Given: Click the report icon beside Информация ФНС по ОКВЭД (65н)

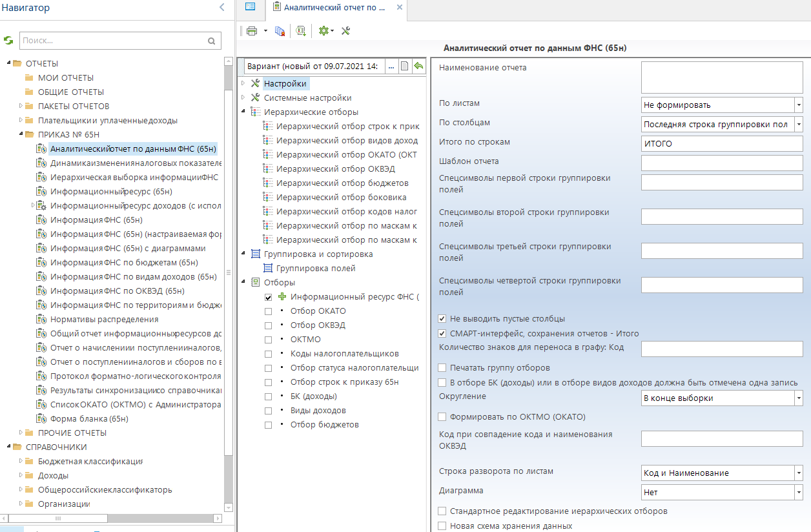Looking at the screenshot, I should [41, 291].
